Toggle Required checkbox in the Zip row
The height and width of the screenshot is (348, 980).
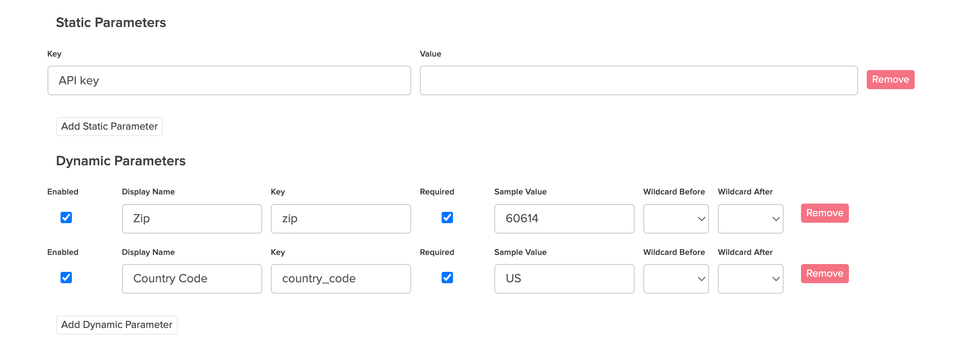tap(447, 217)
